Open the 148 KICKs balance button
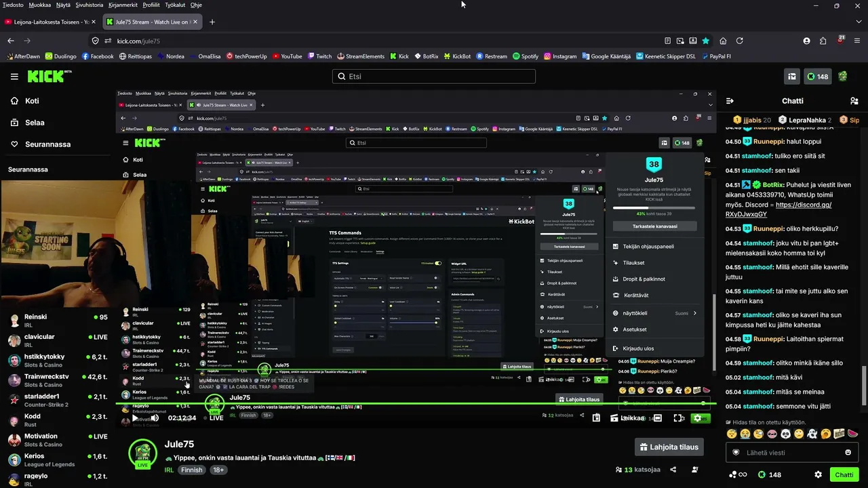 click(x=817, y=77)
